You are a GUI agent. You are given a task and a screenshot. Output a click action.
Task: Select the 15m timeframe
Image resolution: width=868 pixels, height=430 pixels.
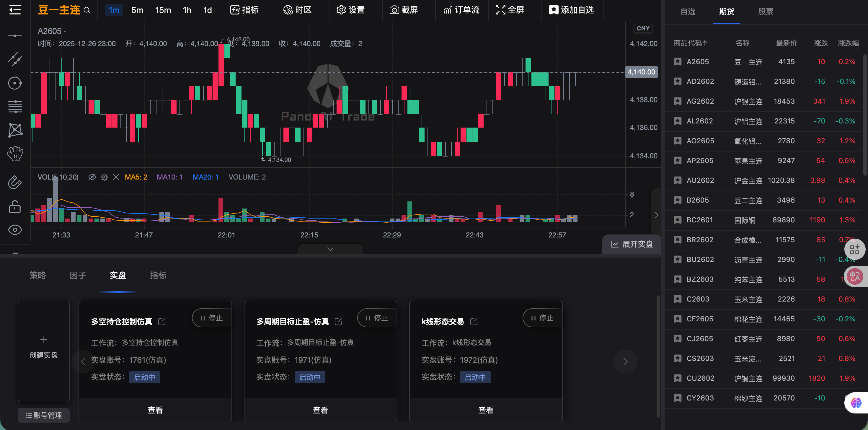163,10
